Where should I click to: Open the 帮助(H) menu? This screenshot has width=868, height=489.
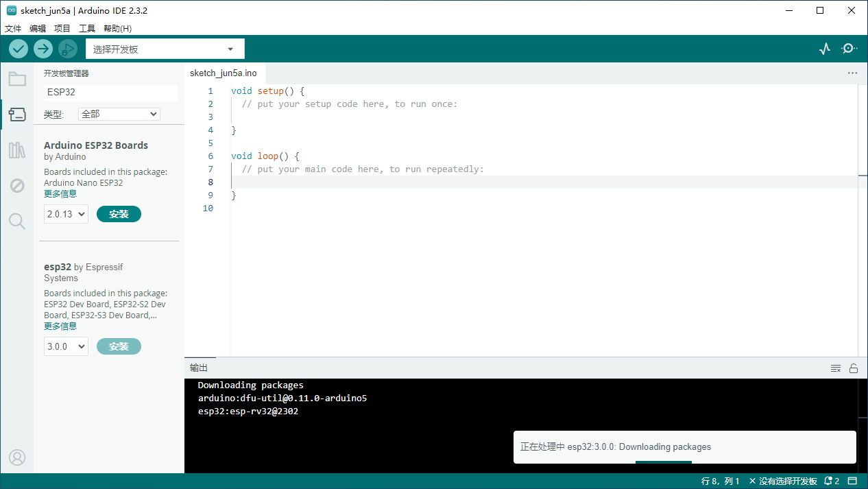pyautogui.click(x=117, y=29)
